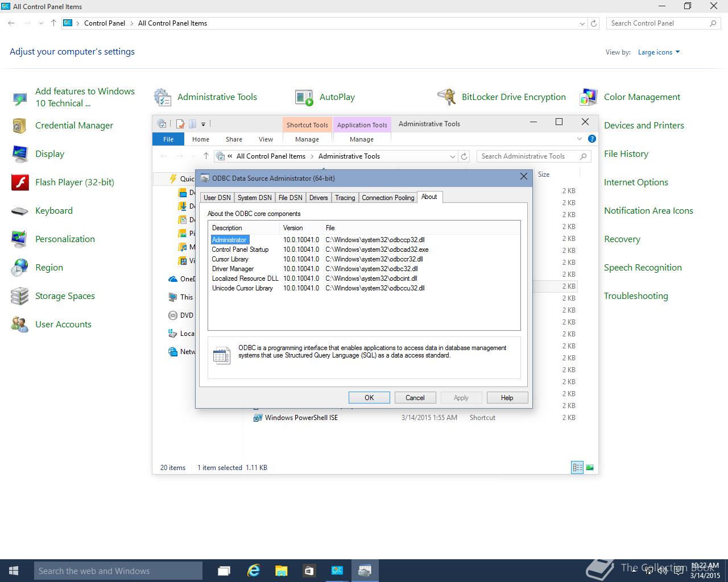Expand the Control Panel address bar history dropdown

tap(582, 23)
